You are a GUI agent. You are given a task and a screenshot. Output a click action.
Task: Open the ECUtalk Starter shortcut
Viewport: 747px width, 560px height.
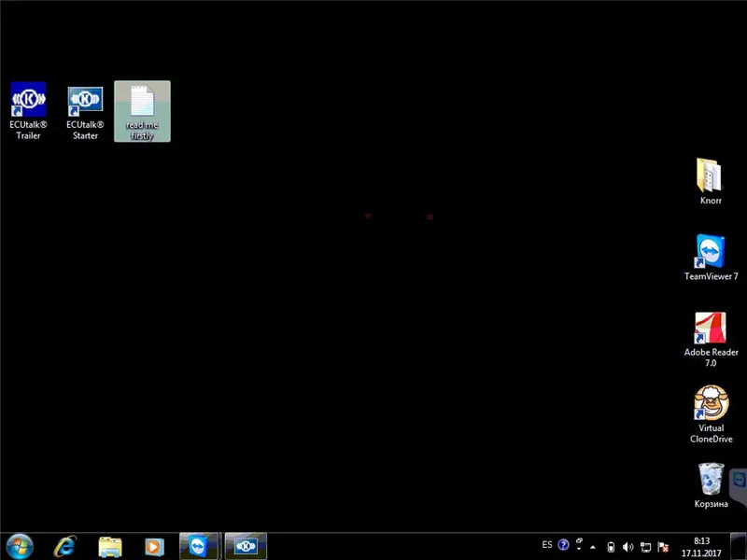tap(85, 113)
